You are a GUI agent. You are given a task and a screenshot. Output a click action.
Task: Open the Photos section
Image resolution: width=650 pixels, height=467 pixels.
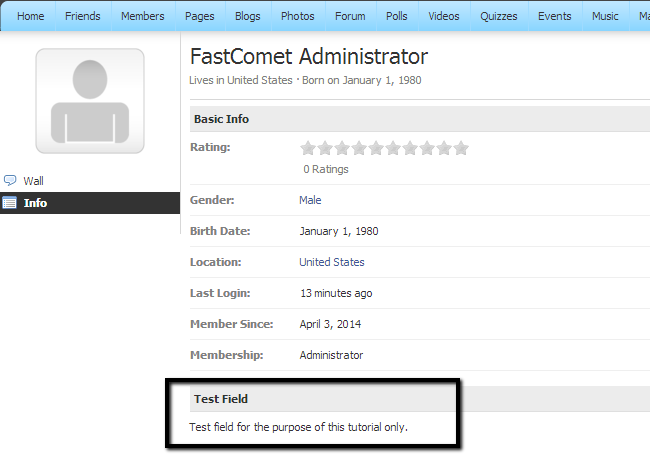pyautogui.click(x=297, y=16)
